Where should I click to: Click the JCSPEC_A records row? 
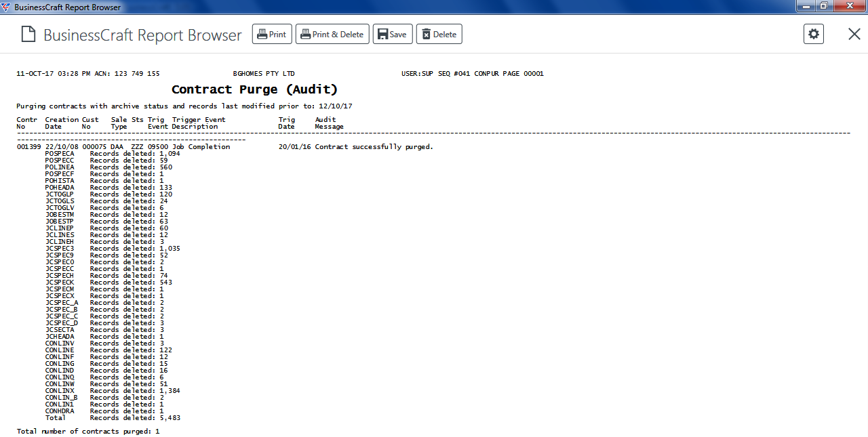pyautogui.click(x=104, y=303)
